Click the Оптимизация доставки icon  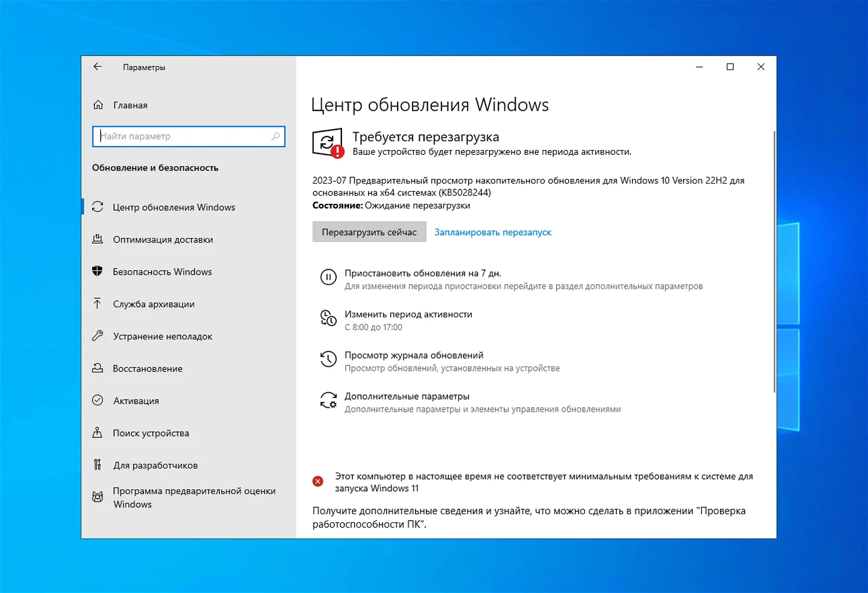98,239
